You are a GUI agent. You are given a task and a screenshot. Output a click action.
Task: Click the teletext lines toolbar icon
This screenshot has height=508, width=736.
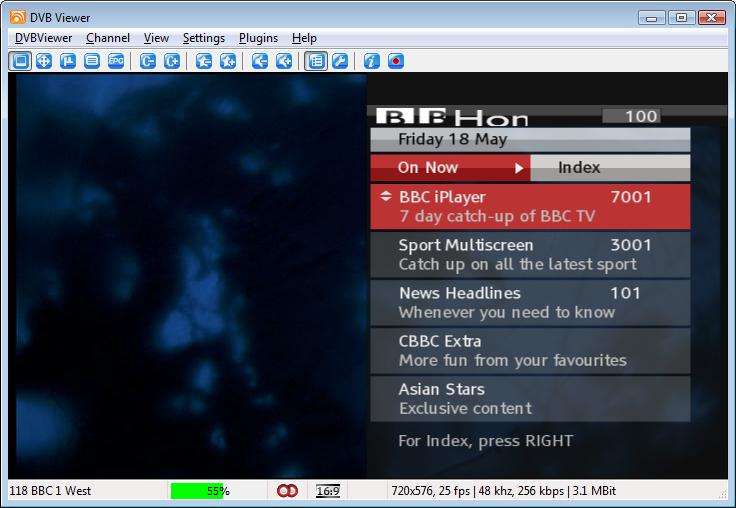click(92, 61)
